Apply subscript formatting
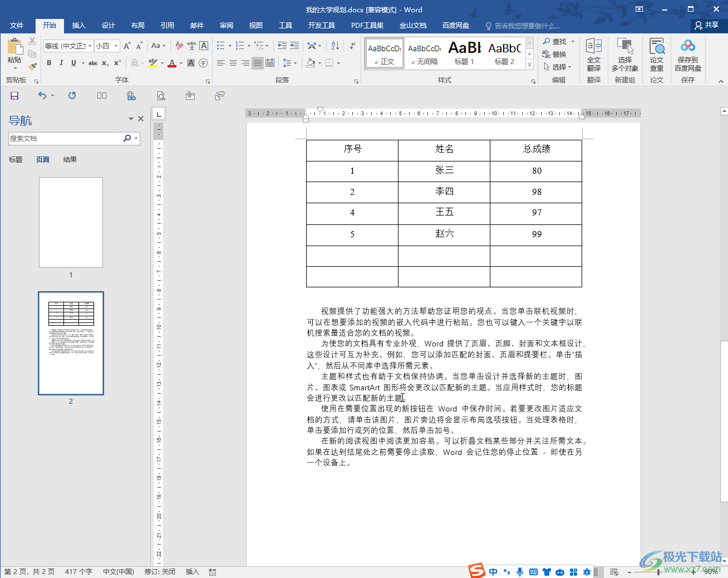Image resolution: width=728 pixels, height=578 pixels. point(105,63)
